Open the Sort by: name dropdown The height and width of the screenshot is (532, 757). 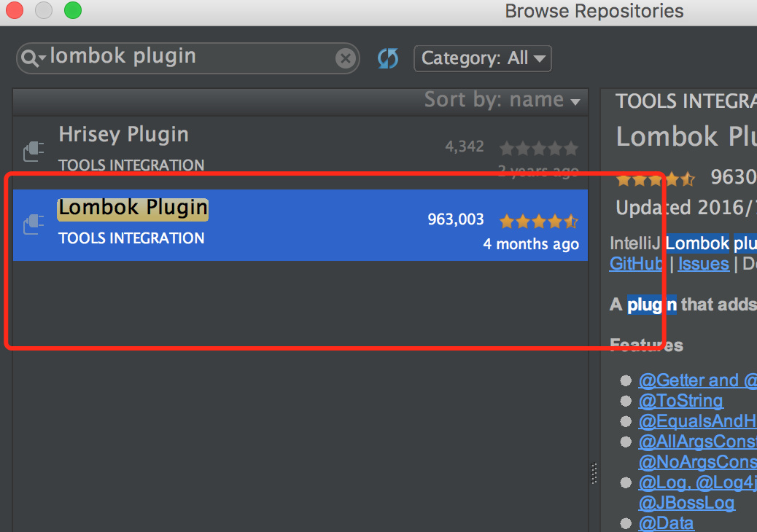pos(502,100)
